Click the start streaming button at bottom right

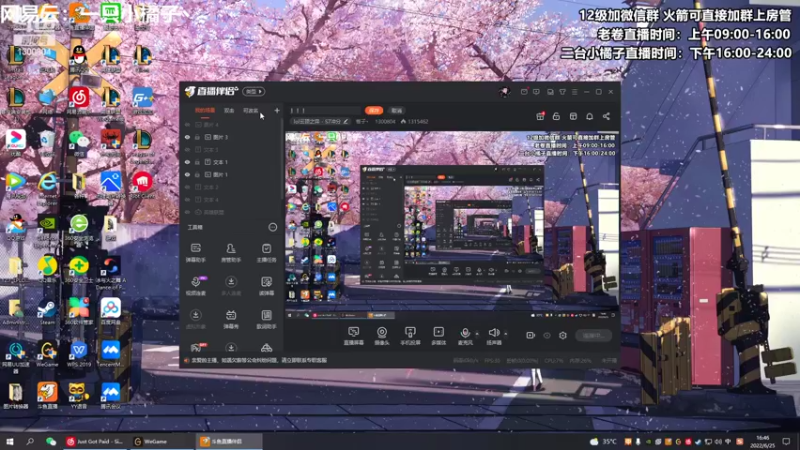point(593,335)
